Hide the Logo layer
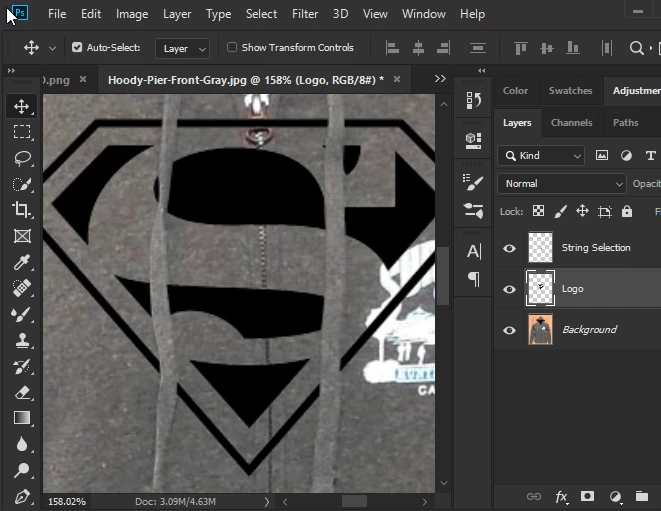This screenshot has width=661, height=511. 509,289
